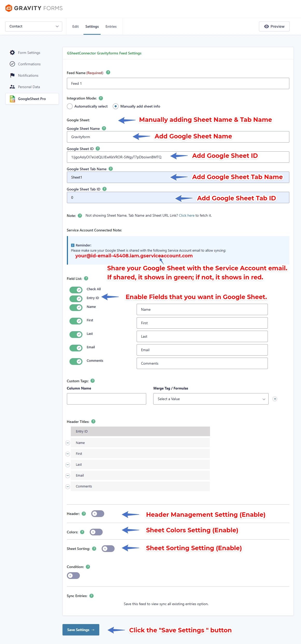Toggle the Email field switch
The width and height of the screenshot is (301, 644).
pos(76,348)
